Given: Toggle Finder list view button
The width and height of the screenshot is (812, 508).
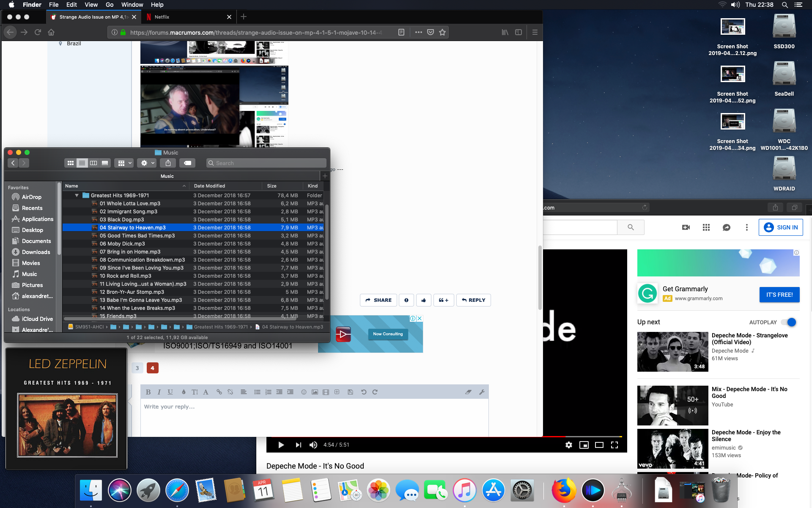Looking at the screenshot, I should coord(82,163).
